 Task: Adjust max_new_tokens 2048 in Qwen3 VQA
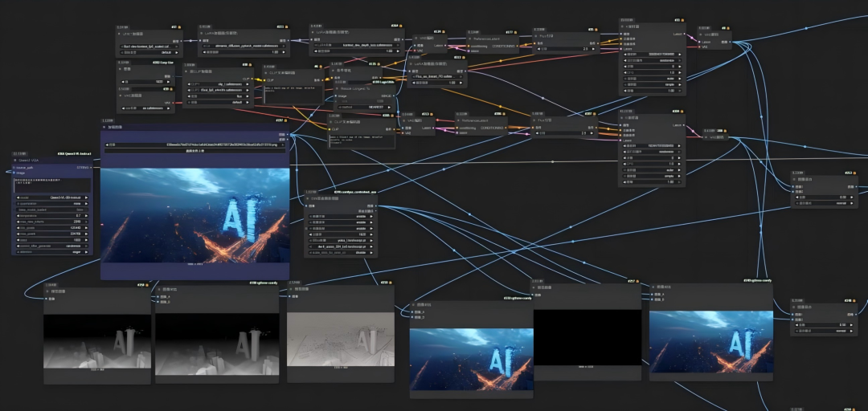pyautogui.click(x=52, y=222)
